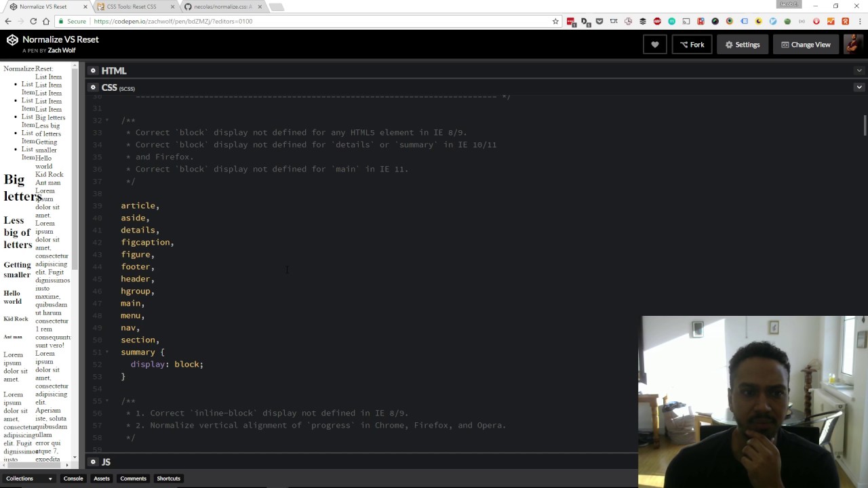
Task: Go to the browser home page
Action: coord(46,22)
